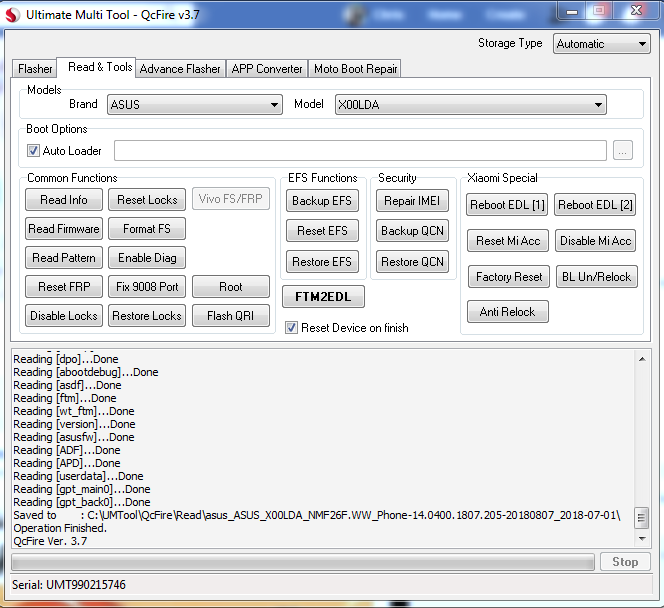Click the Reset FRP button
664x608 pixels.
coord(64,287)
